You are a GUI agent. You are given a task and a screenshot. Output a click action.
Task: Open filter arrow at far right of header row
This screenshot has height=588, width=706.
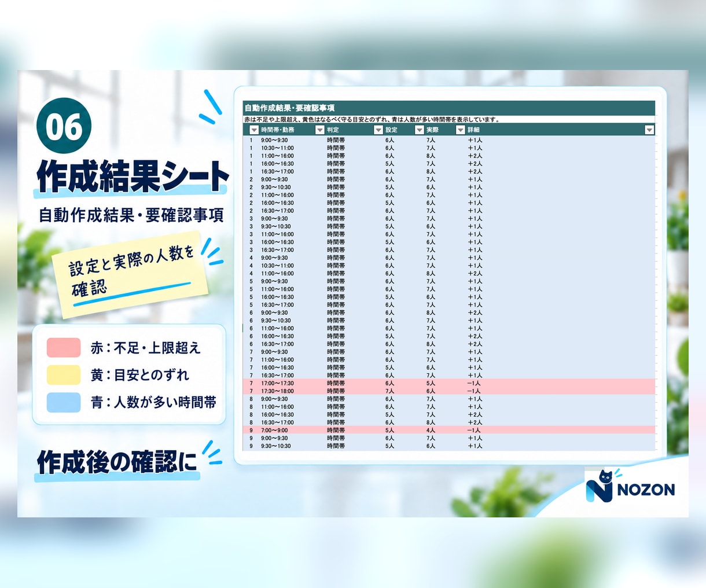click(x=649, y=130)
